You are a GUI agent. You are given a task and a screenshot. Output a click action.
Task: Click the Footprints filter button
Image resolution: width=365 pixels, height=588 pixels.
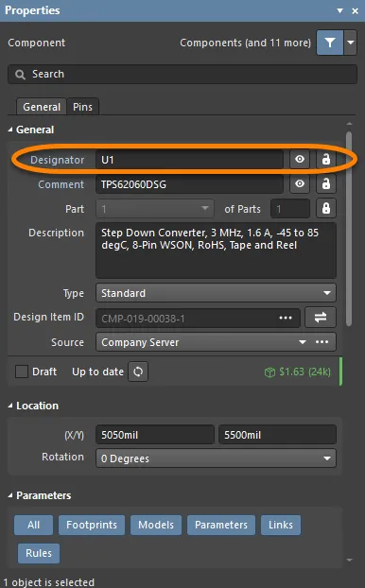click(92, 525)
